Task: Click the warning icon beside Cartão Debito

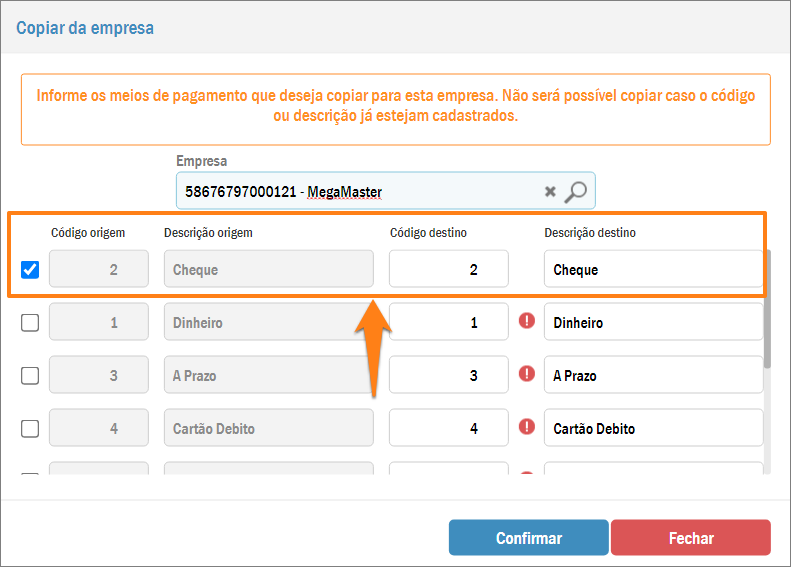Action: point(527,428)
